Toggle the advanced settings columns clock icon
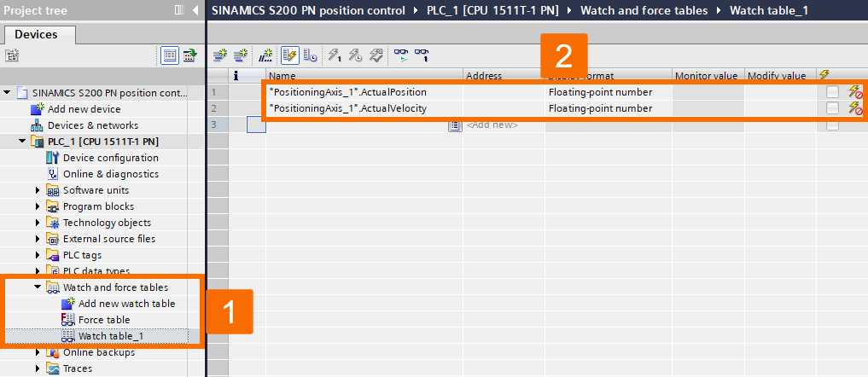Image resolution: width=868 pixels, height=377 pixels. click(x=310, y=55)
